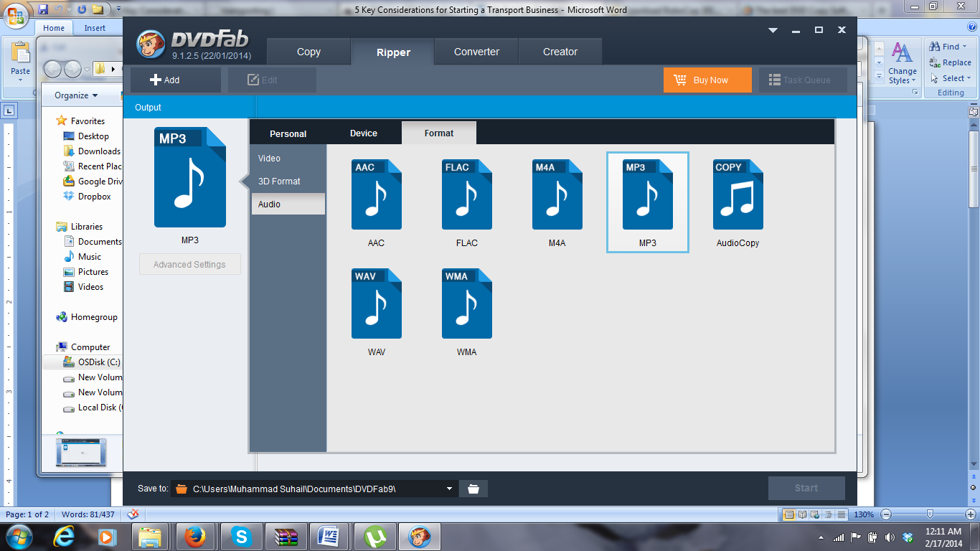The width and height of the screenshot is (980, 551).
Task: Switch to the Ripper tab
Action: 393,52
